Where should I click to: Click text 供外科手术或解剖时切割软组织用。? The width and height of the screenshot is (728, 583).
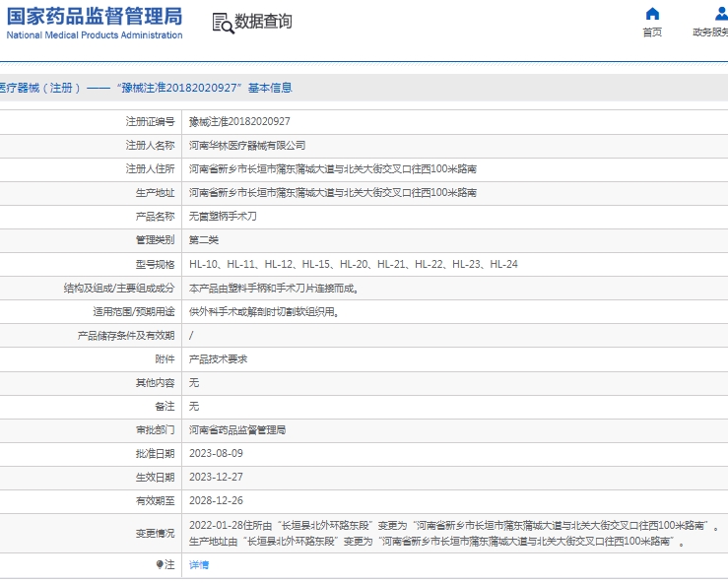click(264, 312)
